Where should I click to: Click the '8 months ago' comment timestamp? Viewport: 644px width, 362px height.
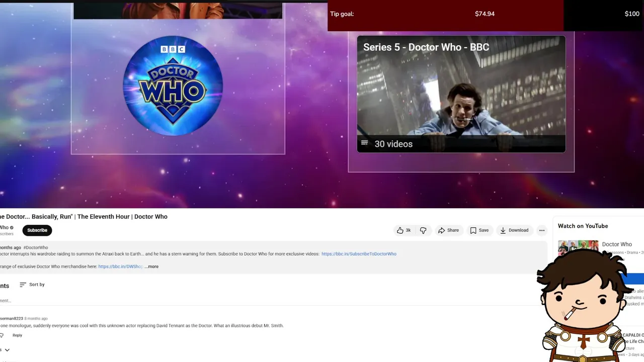(x=36, y=319)
